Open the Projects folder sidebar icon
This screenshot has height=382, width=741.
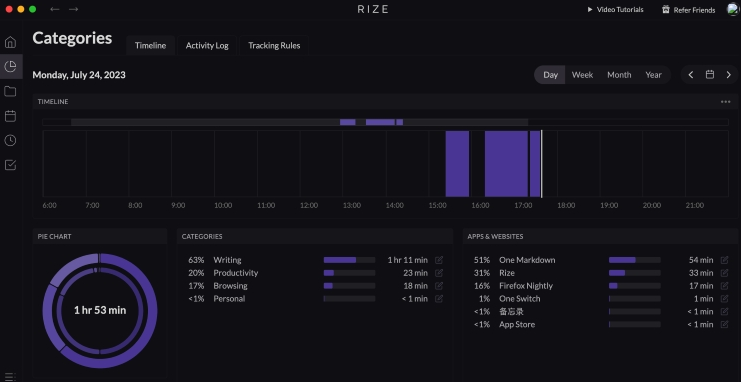tap(10, 91)
